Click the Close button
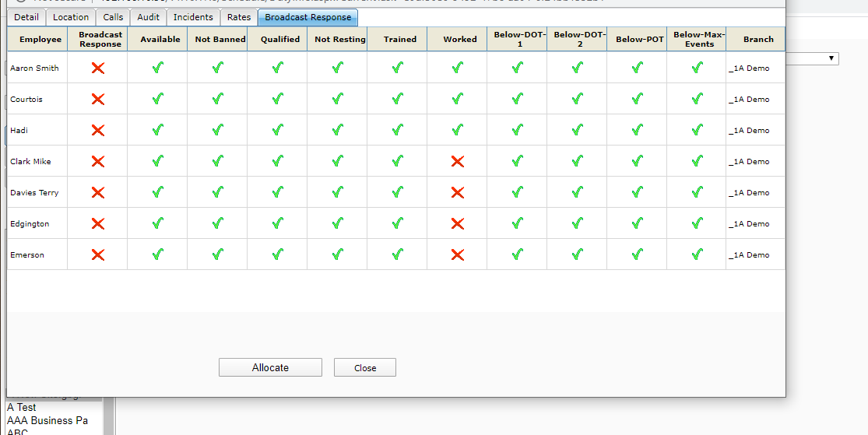Screen dimensions: 868x435 coord(364,368)
